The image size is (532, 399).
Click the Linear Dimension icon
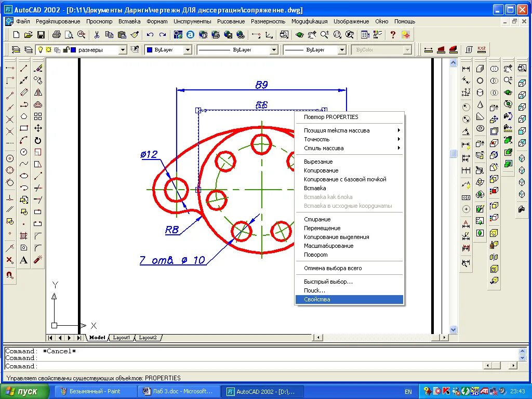466,69
